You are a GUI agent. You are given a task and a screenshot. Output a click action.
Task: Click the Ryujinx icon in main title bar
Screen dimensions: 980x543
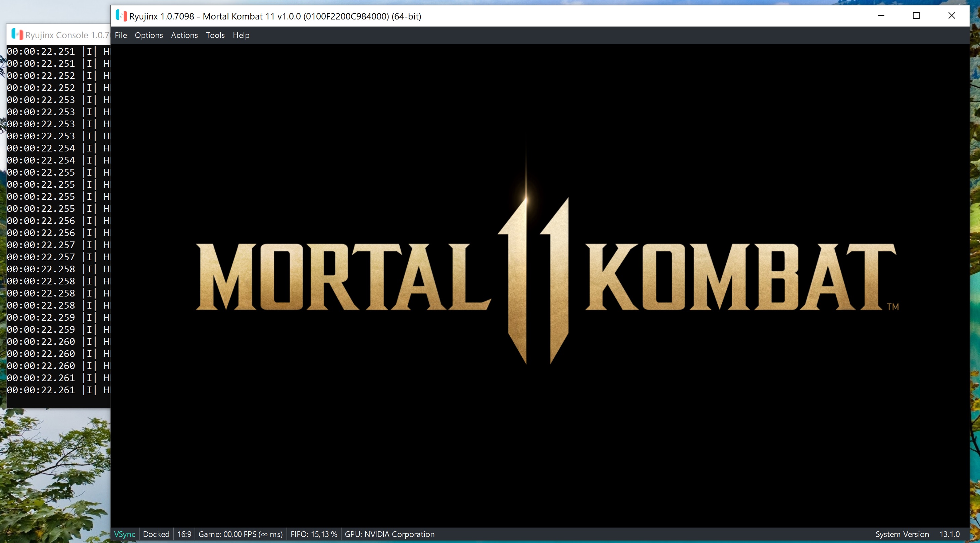point(121,15)
